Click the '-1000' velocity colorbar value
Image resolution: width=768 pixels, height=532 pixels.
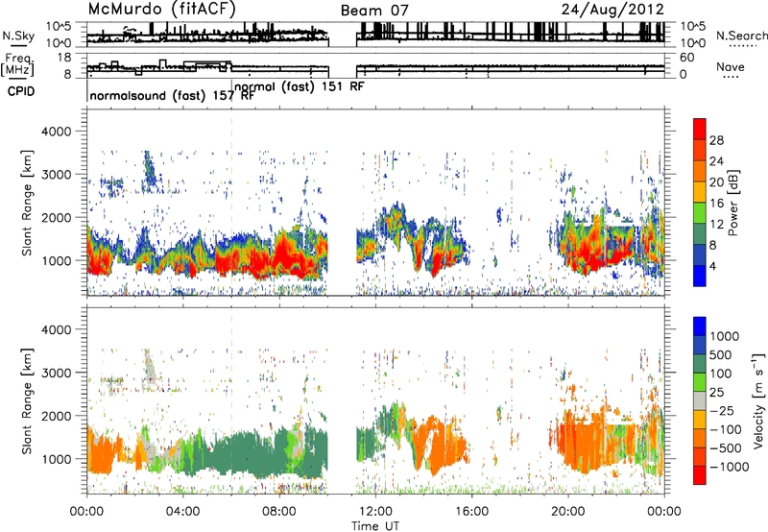730,467
